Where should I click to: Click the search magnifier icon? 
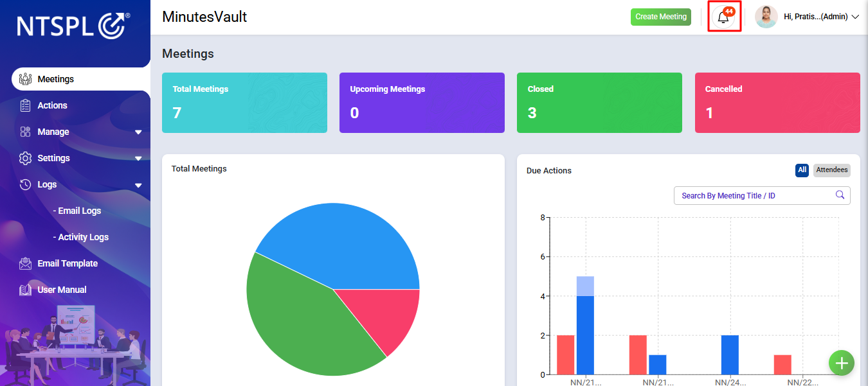point(840,195)
